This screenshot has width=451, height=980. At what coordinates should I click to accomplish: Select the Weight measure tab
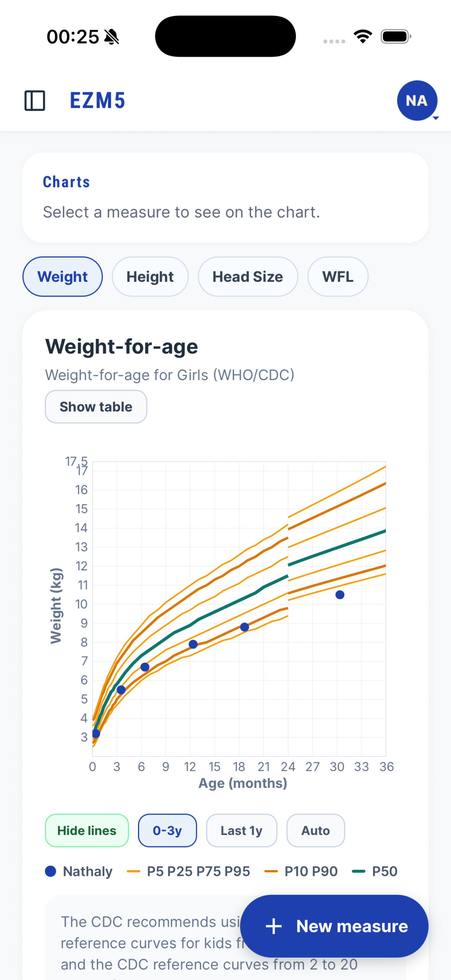coord(62,276)
